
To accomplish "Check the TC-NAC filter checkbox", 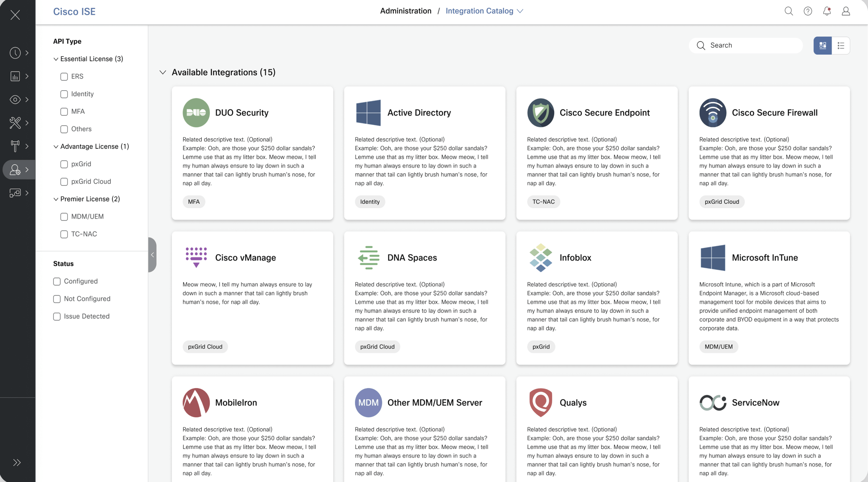I will pyautogui.click(x=64, y=234).
